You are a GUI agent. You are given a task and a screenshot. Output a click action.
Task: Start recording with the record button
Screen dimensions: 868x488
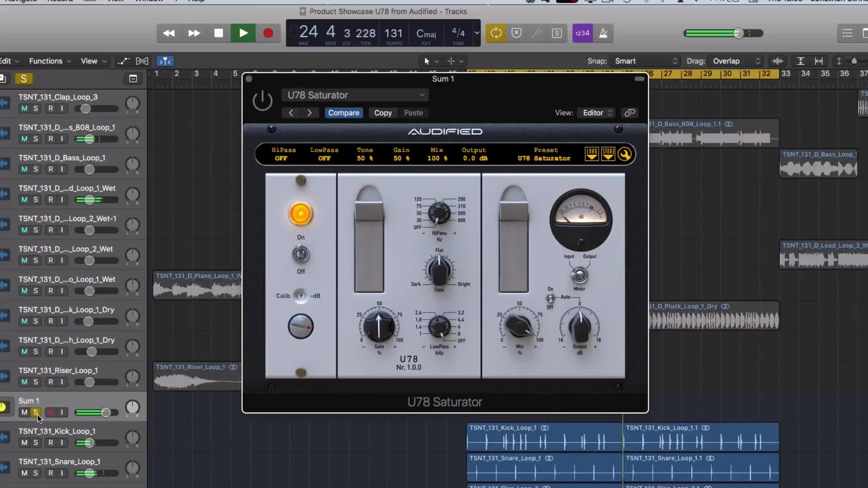coord(268,33)
